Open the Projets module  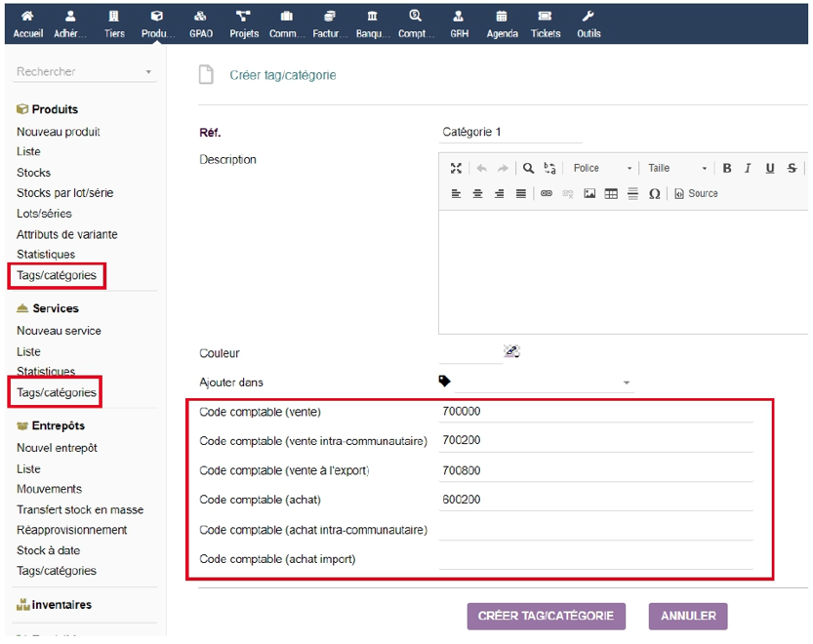point(244,24)
